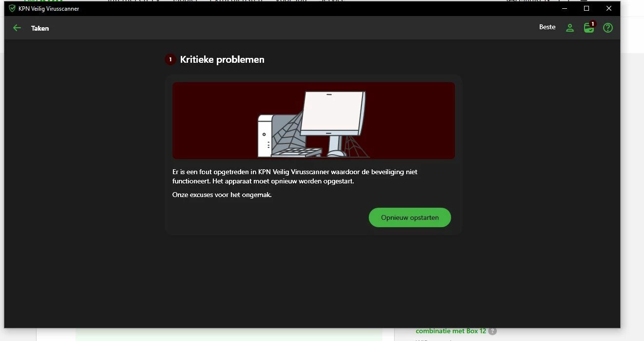Click the Taken page title
This screenshot has height=341, width=644.
pos(40,28)
